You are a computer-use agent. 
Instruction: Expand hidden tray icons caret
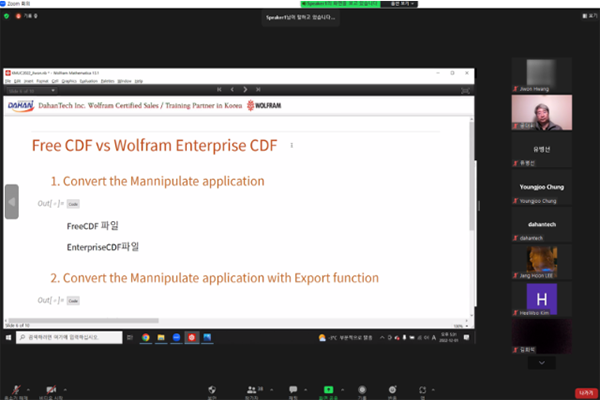pos(382,337)
